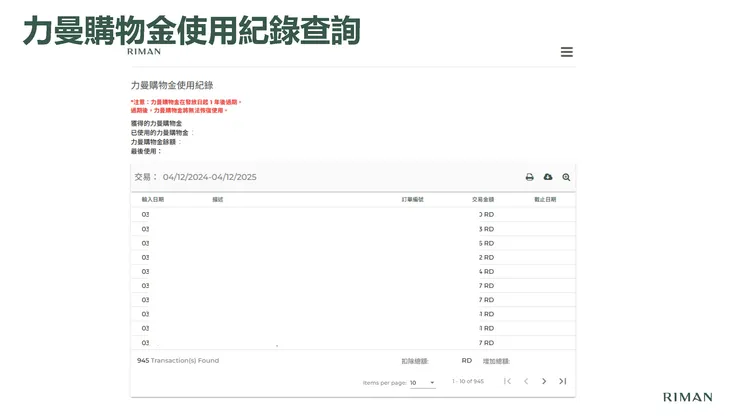The width and height of the screenshot is (740, 416).
Task: Click the 'Items per page' label
Action: [x=384, y=383]
